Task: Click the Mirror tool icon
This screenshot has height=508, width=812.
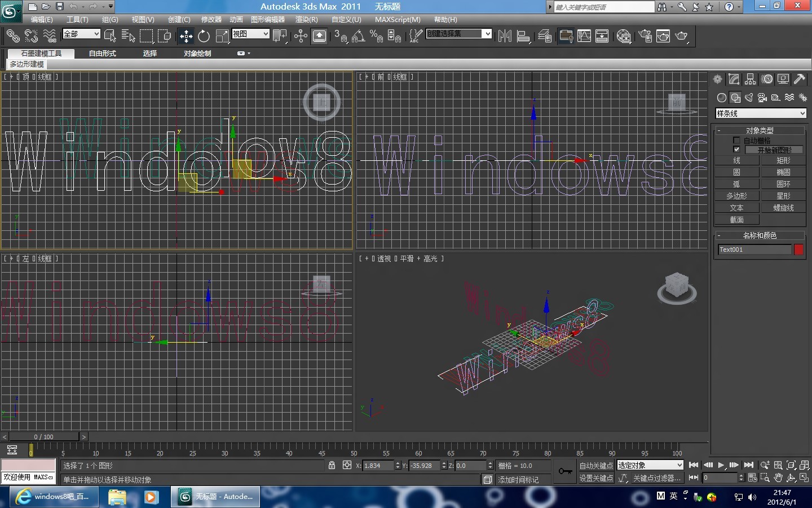Action: pyautogui.click(x=505, y=36)
